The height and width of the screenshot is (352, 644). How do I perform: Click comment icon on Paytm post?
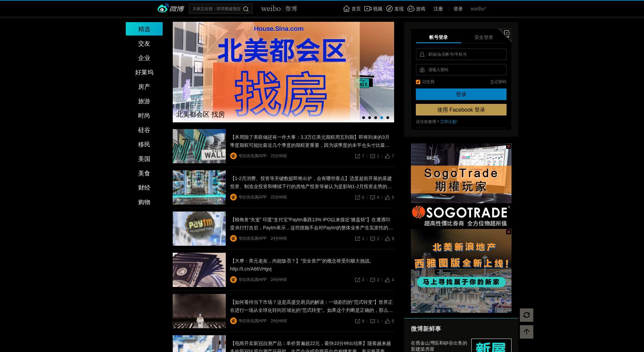click(372, 239)
